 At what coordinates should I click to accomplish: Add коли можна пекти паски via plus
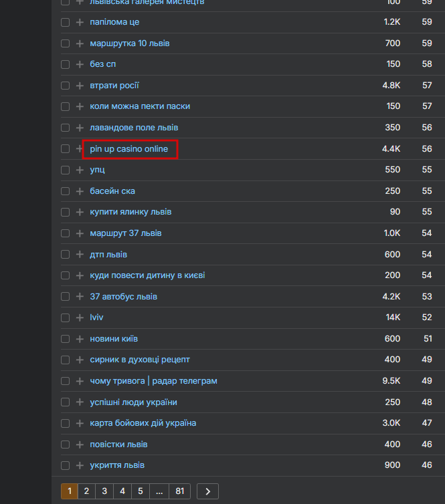[80, 106]
